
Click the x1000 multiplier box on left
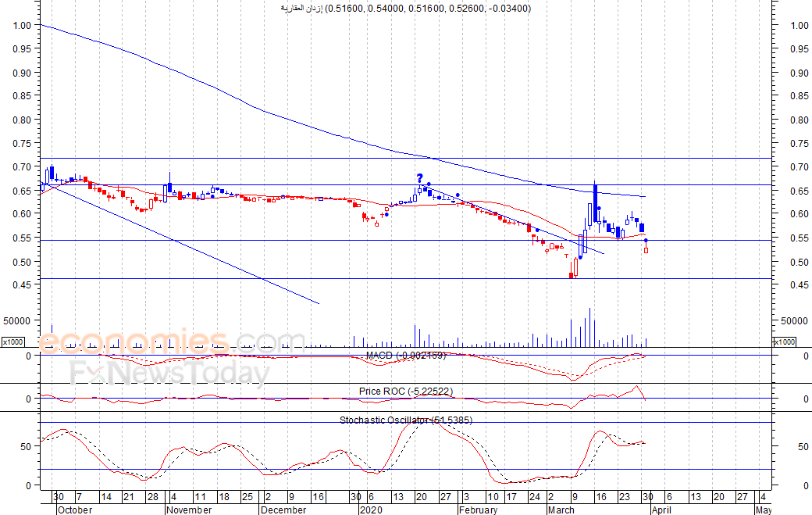pyautogui.click(x=12, y=342)
